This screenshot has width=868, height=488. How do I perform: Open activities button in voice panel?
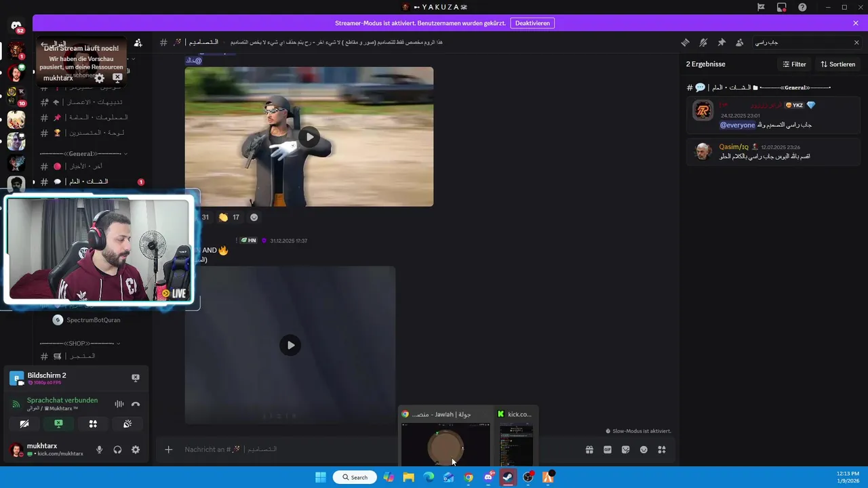(93, 424)
